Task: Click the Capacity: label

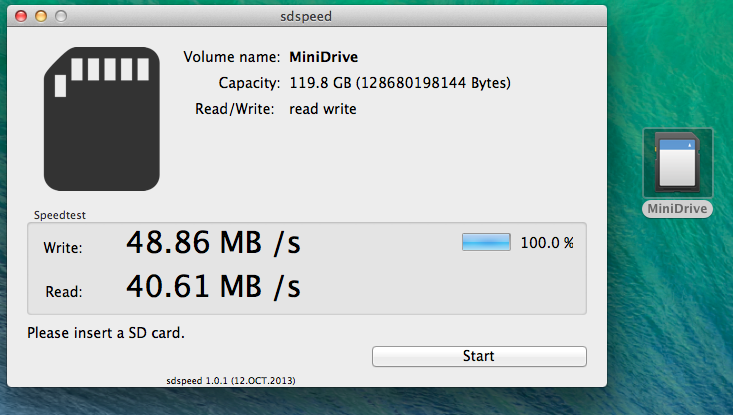Action: click(x=249, y=83)
